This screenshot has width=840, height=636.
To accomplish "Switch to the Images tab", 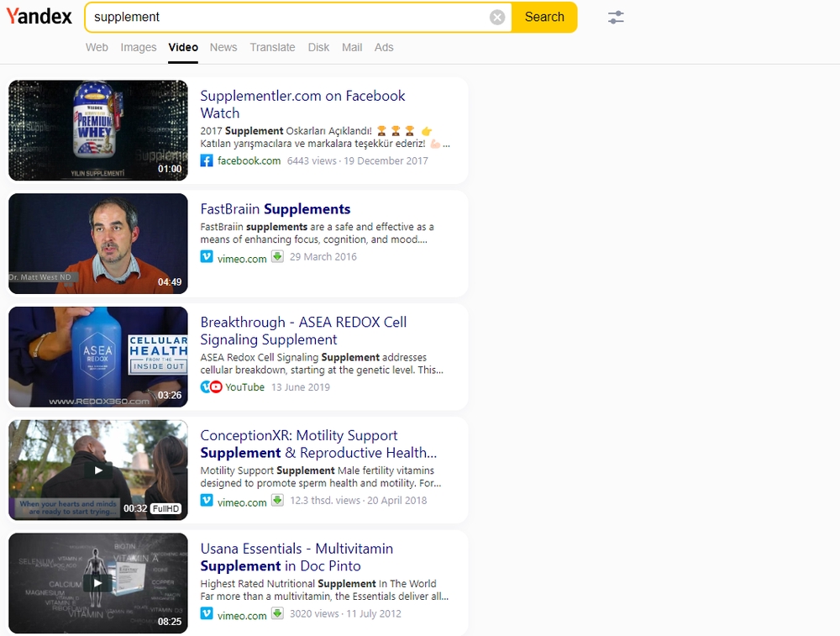I will 138,47.
